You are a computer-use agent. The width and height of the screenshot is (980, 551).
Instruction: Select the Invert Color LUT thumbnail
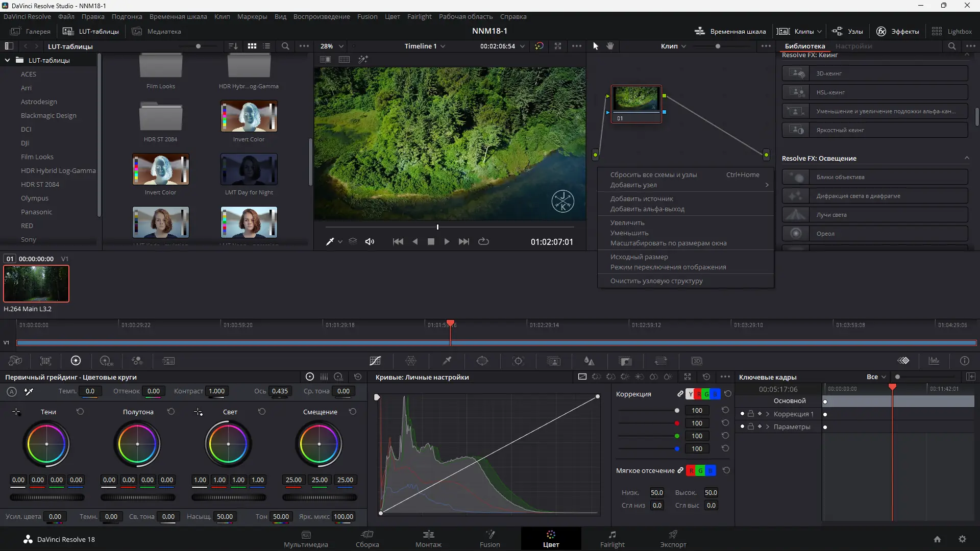pyautogui.click(x=249, y=116)
